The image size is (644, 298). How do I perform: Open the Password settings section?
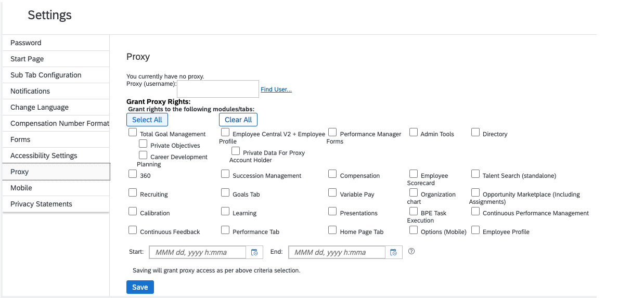point(56,43)
